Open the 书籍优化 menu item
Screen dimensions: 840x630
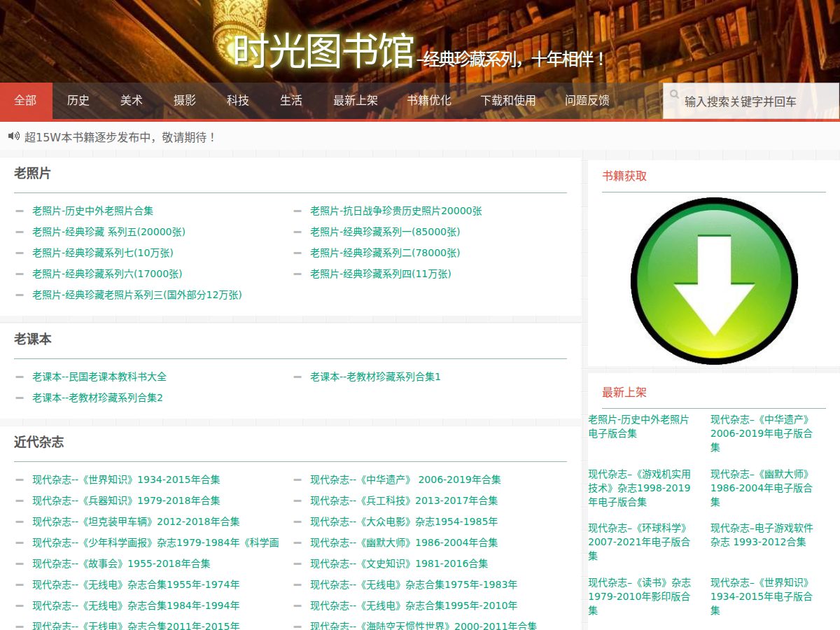coord(429,101)
